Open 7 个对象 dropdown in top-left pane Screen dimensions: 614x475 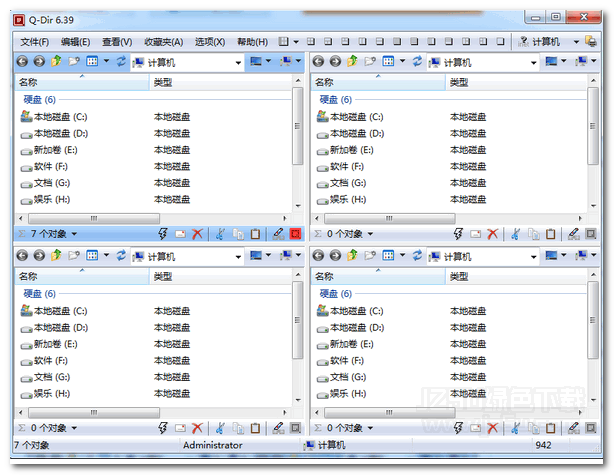click(x=74, y=234)
